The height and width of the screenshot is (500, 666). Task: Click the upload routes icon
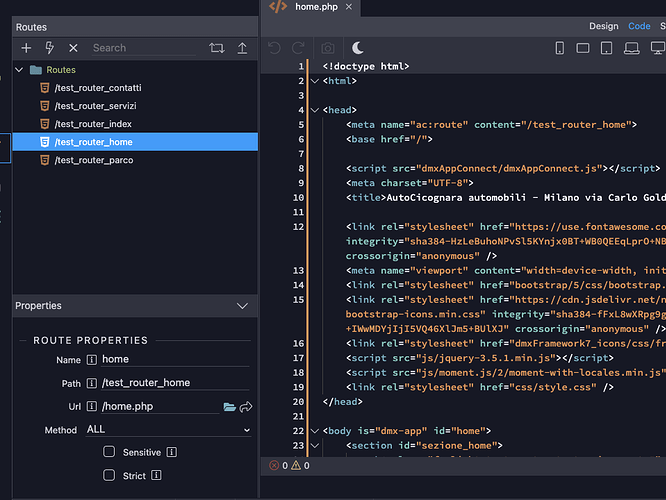pyautogui.click(x=242, y=48)
